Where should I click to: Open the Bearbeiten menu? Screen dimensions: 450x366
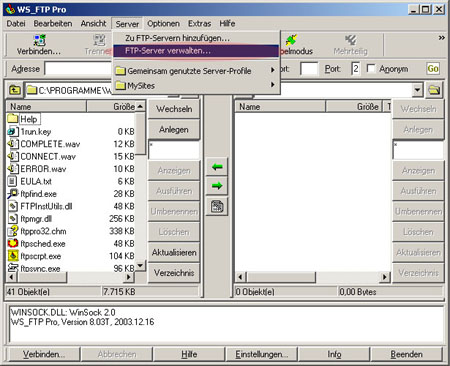pyautogui.click(x=53, y=24)
